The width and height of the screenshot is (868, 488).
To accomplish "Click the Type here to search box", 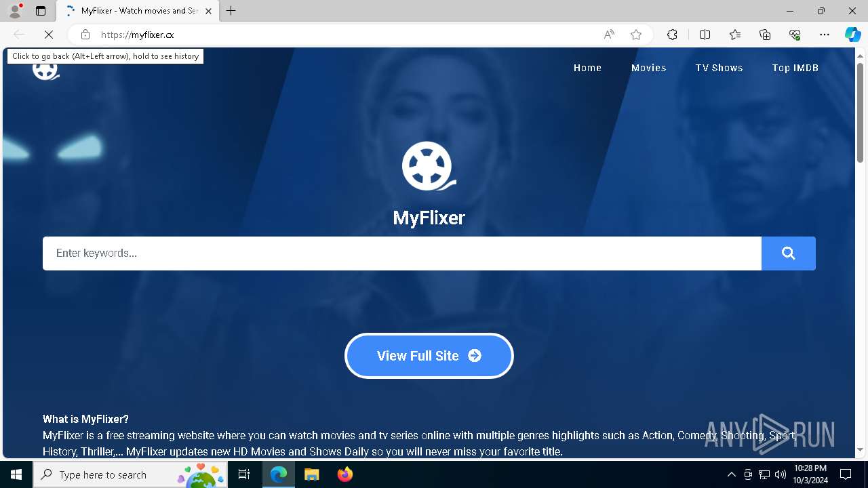I will 131,474.
